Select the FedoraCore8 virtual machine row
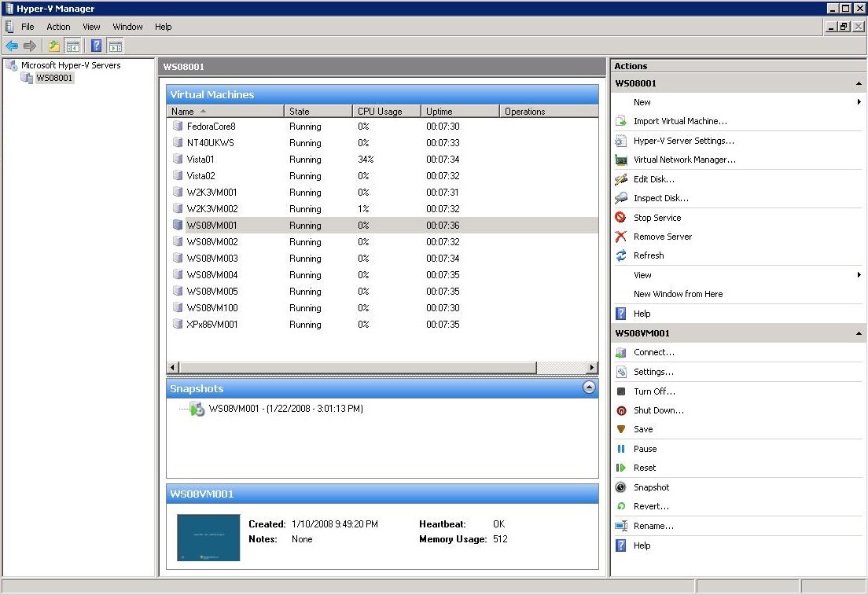The height and width of the screenshot is (595, 868). [382, 127]
